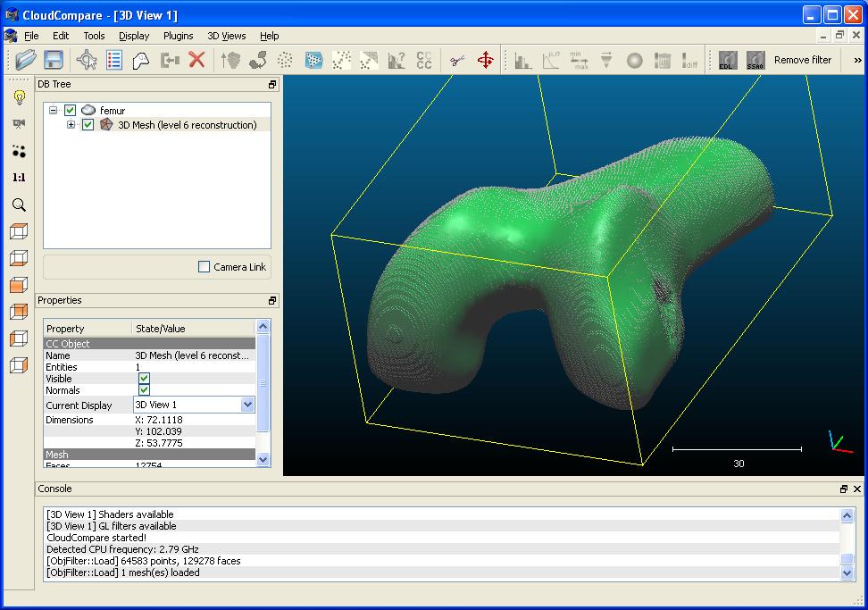Open the Display menu

[134, 36]
